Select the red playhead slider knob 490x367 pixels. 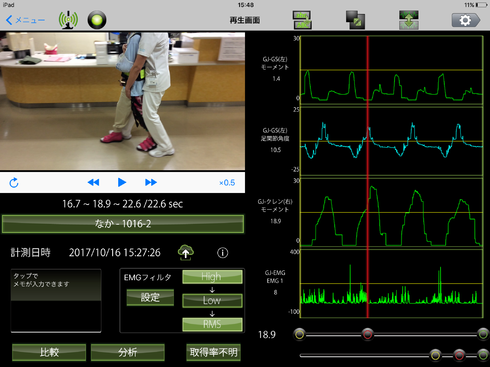point(368,334)
